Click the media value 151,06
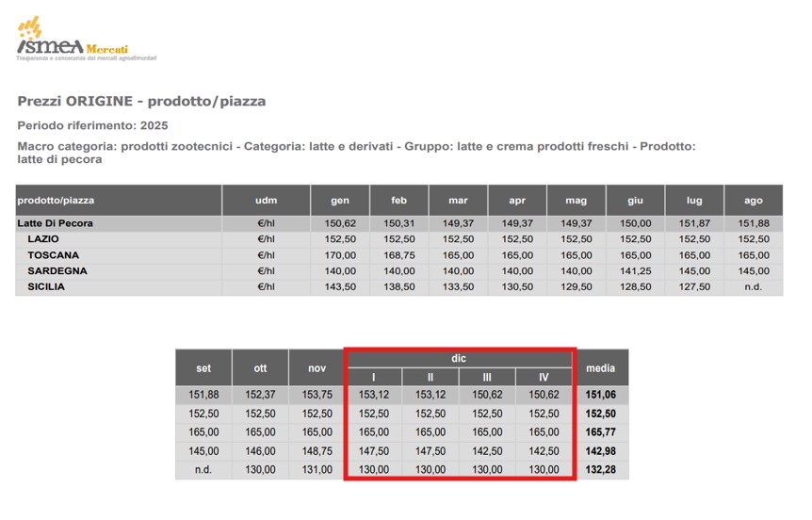Screen dimensions: 812x520 tap(601, 395)
